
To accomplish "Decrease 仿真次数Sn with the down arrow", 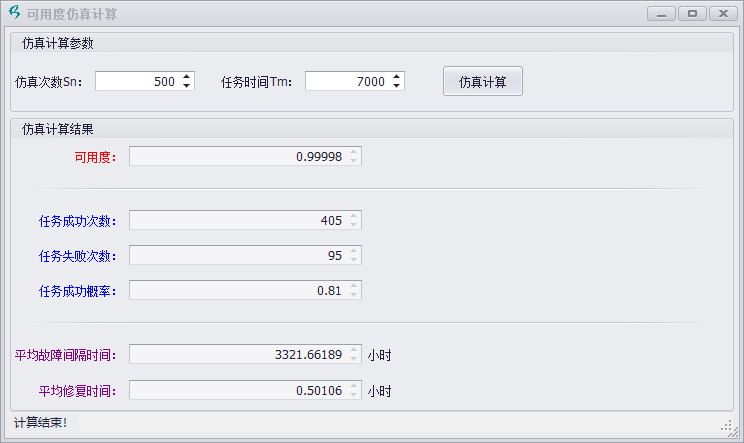I will point(187,86).
